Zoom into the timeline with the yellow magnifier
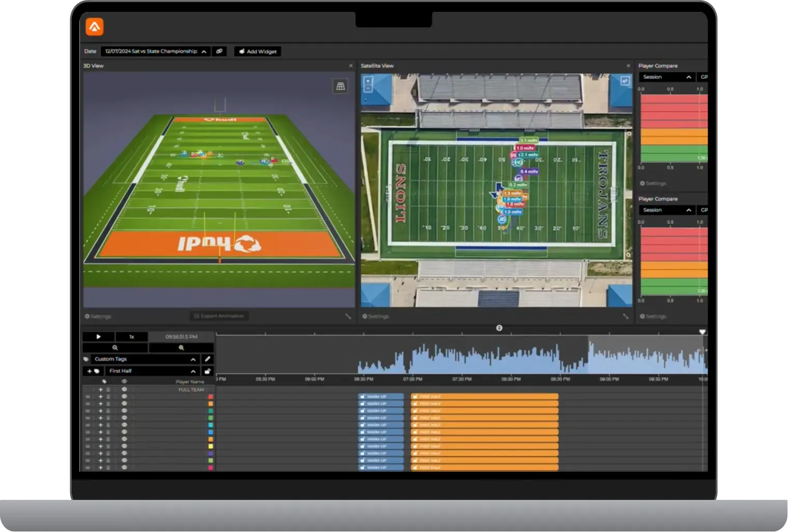The width and height of the screenshot is (788, 532). coord(181,348)
